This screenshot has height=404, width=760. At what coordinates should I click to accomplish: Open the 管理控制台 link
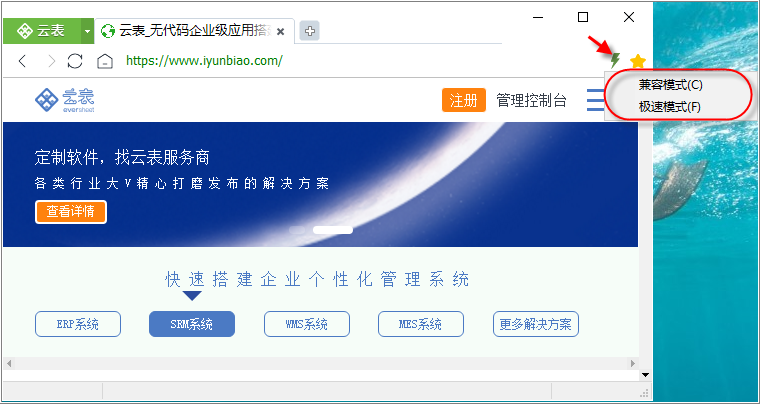coord(531,100)
